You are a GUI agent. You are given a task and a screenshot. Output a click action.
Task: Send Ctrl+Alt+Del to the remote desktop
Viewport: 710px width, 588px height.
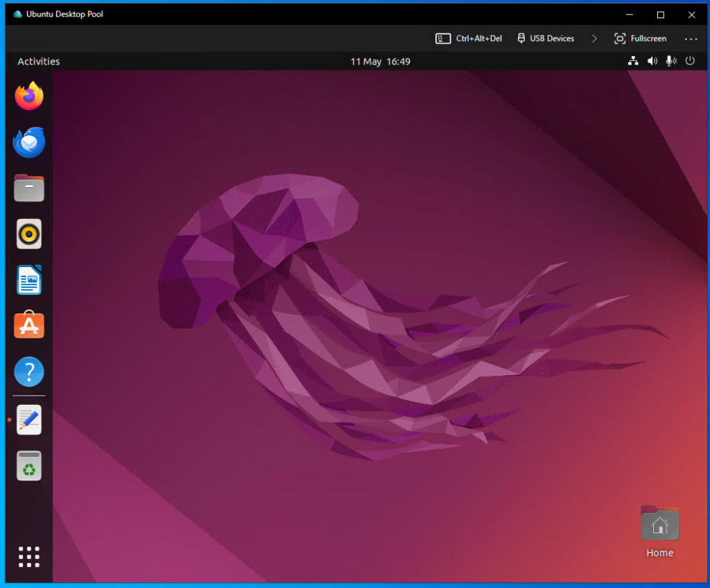469,39
